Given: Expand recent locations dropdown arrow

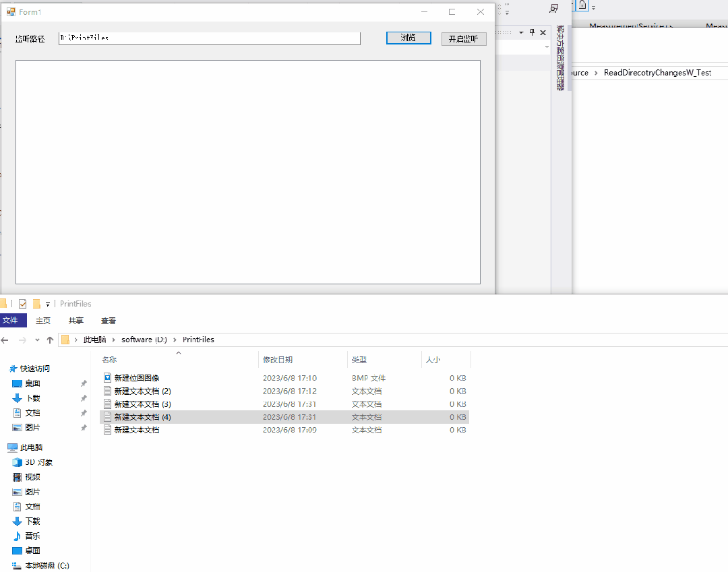Looking at the screenshot, I should pyautogui.click(x=37, y=340).
